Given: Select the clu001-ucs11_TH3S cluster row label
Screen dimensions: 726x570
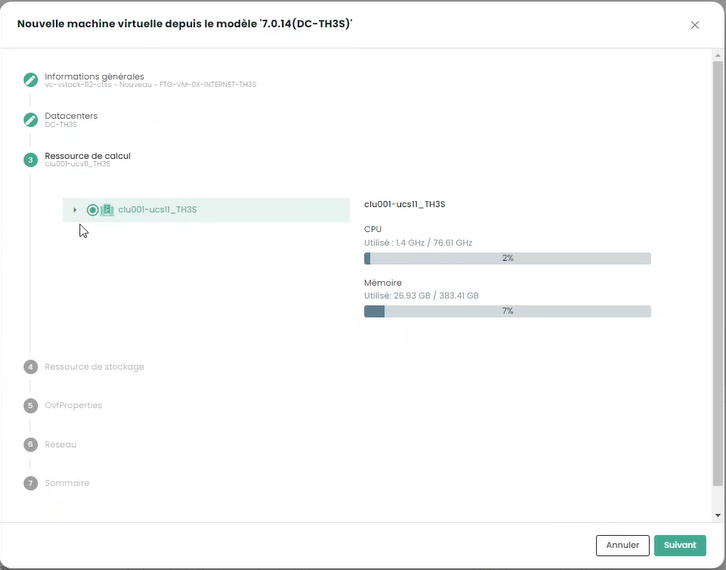Looking at the screenshot, I should tap(157, 210).
